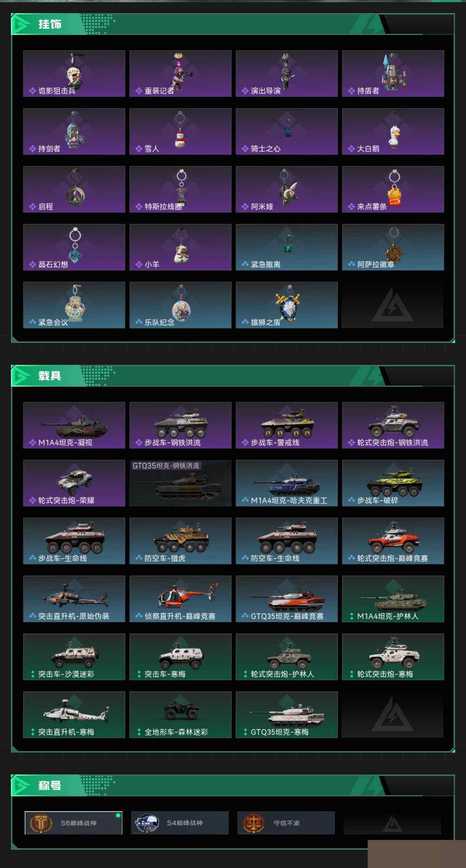The image size is (466, 868).
Task: Open the 雄狮之盾 shield charm
Action: point(287,305)
